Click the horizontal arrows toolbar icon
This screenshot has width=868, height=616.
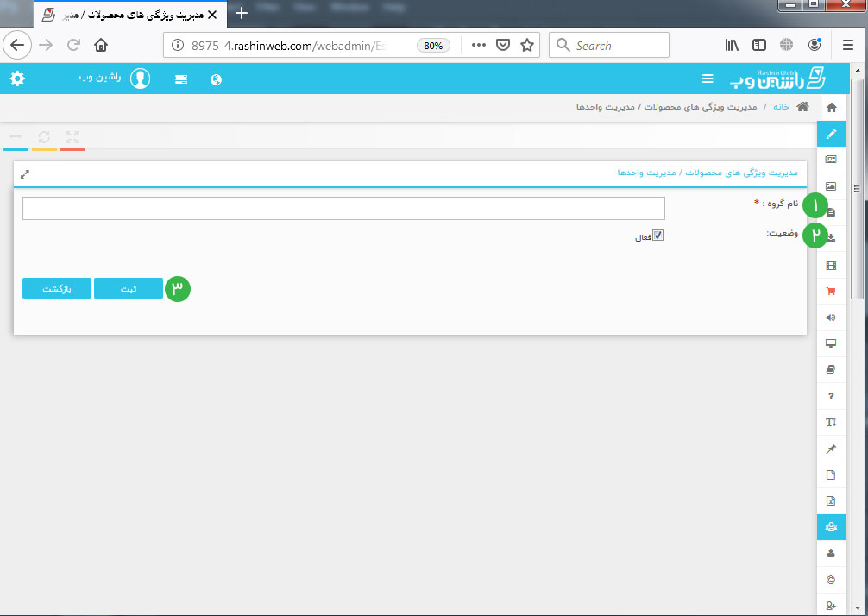click(x=16, y=136)
